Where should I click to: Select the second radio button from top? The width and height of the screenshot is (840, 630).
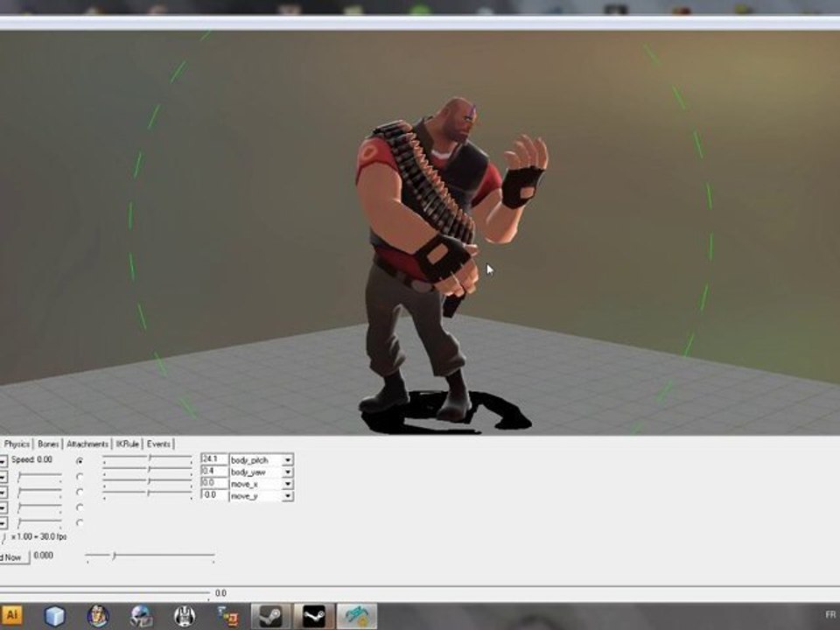coord(80,476)
